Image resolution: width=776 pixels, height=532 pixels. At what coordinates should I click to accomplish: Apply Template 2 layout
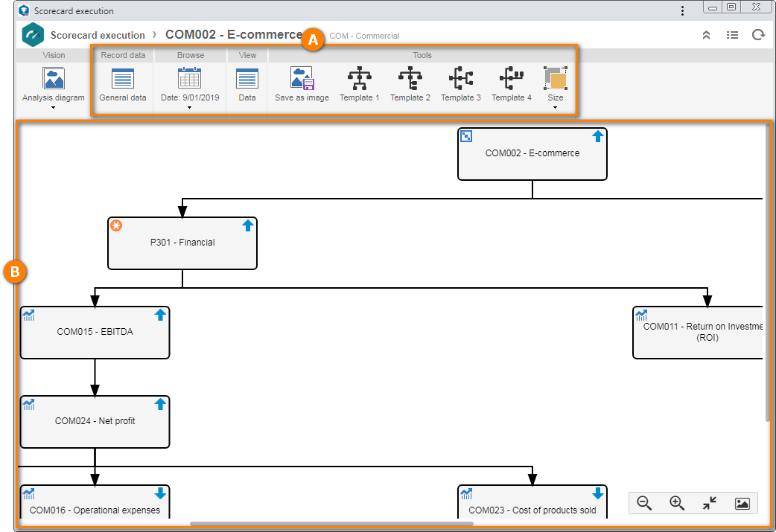(410, 85)
